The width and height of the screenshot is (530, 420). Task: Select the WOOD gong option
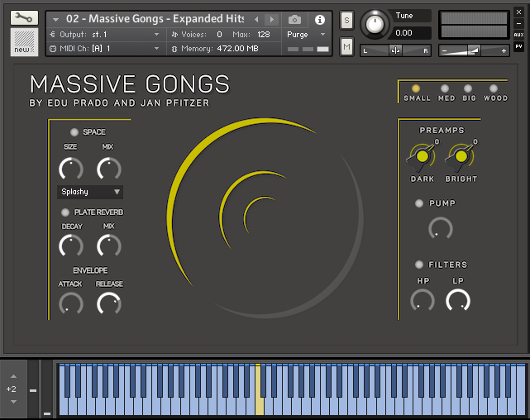[x=494, y=88]
